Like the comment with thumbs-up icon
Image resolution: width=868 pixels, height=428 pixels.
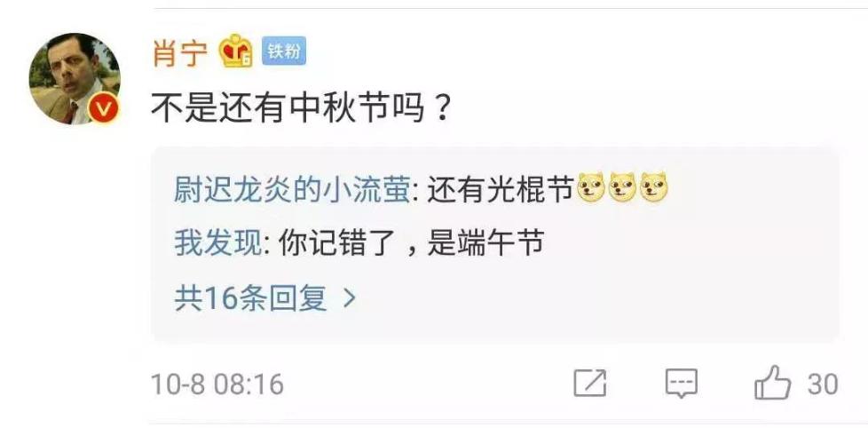coord(773,382)
